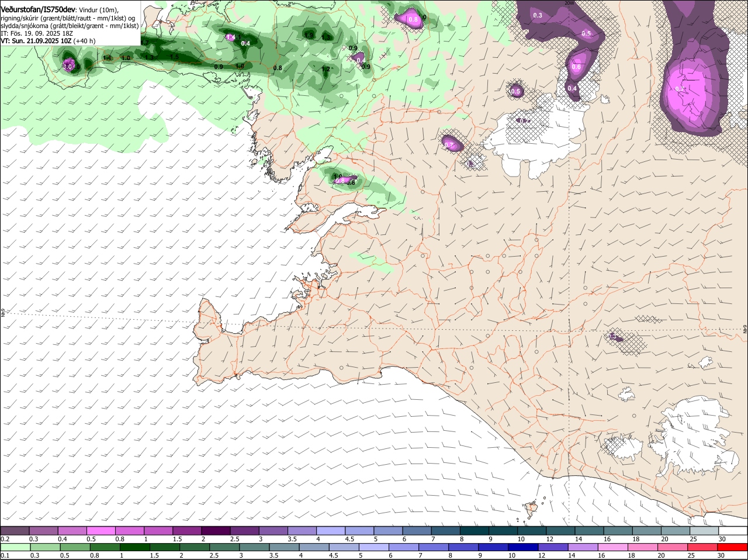Click the '0.6' snowfall value on the purple blob
The height and width of the screenshot is (560, 748).
pos(576,67)
